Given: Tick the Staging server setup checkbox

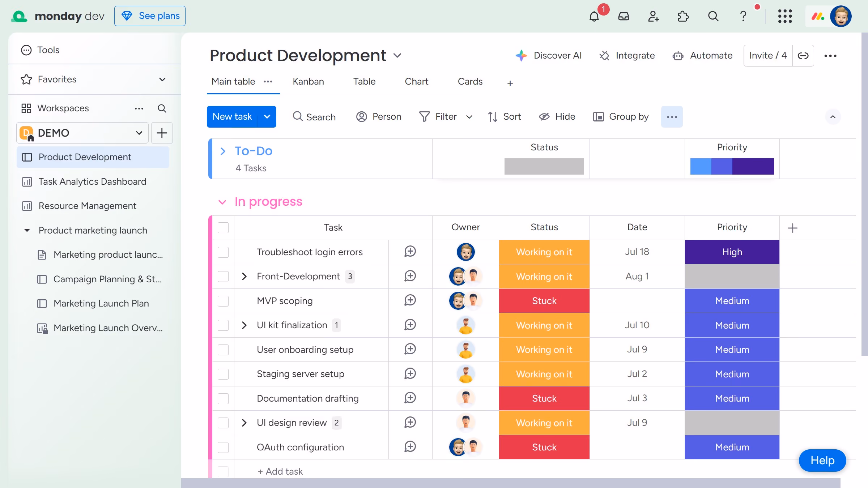Looking at the screenshot, I should point(223,374).
